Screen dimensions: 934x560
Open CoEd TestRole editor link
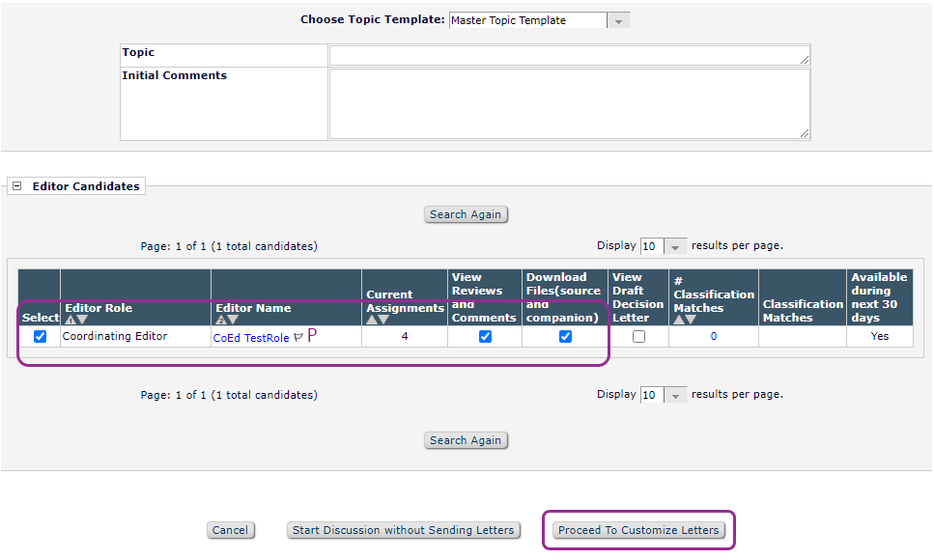click(250, 338)
